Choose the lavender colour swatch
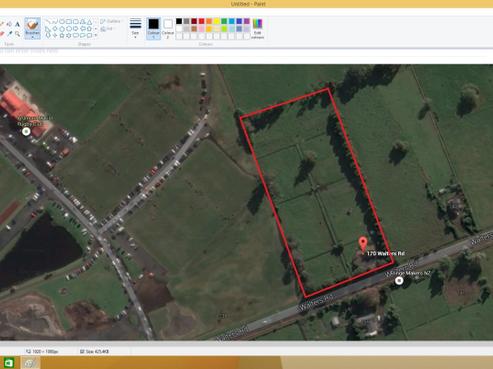This screenshot has height=369, width=493. click(x=247, y=29)
